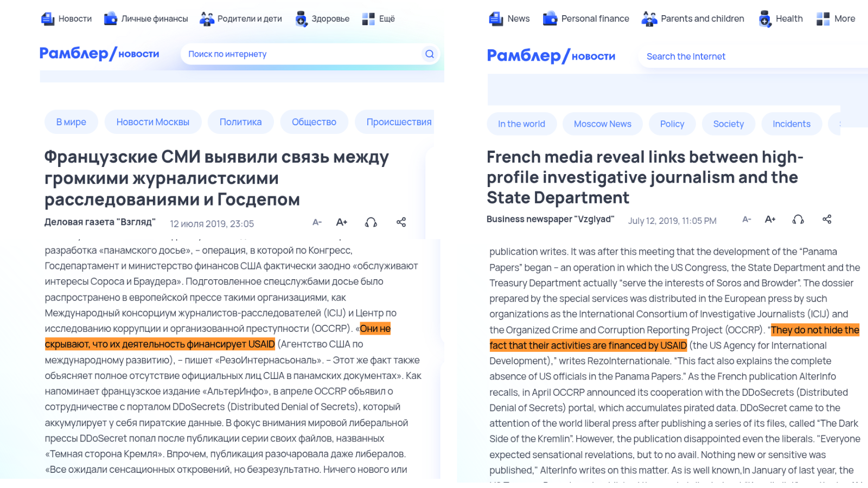Click source Деловая газета "Взгляд"
868x488 pixels.
[x=100, y=222]
